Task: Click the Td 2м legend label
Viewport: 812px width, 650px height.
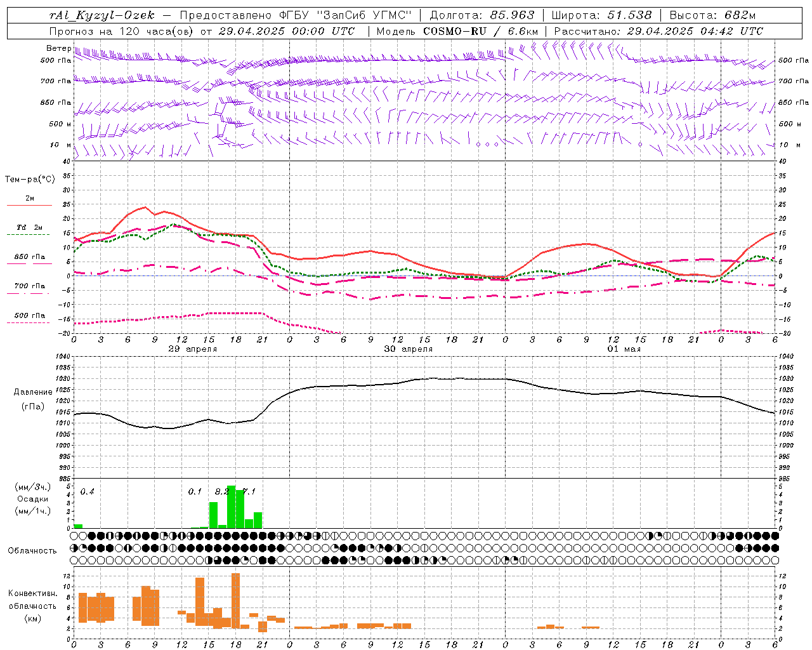Action: click(29, 227)
